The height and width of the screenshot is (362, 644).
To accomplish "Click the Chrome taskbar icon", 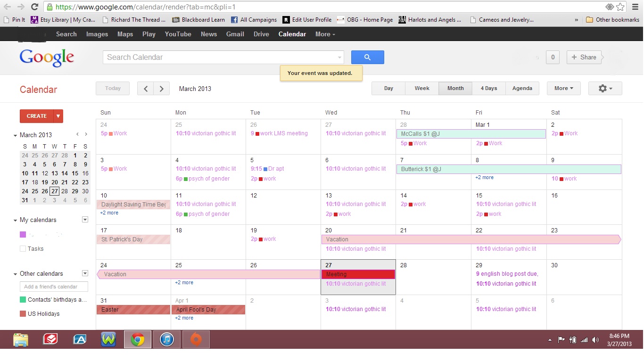I will 138,339.
